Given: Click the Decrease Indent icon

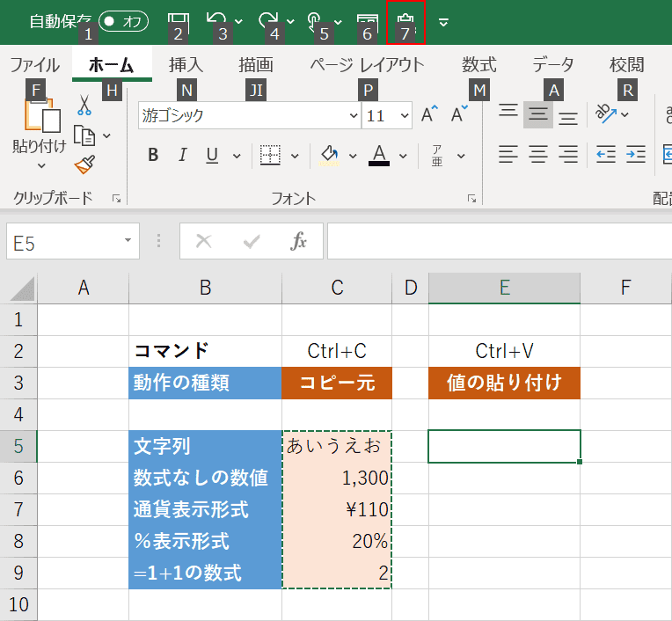Looking at the screenshot, I should [606, 154].
